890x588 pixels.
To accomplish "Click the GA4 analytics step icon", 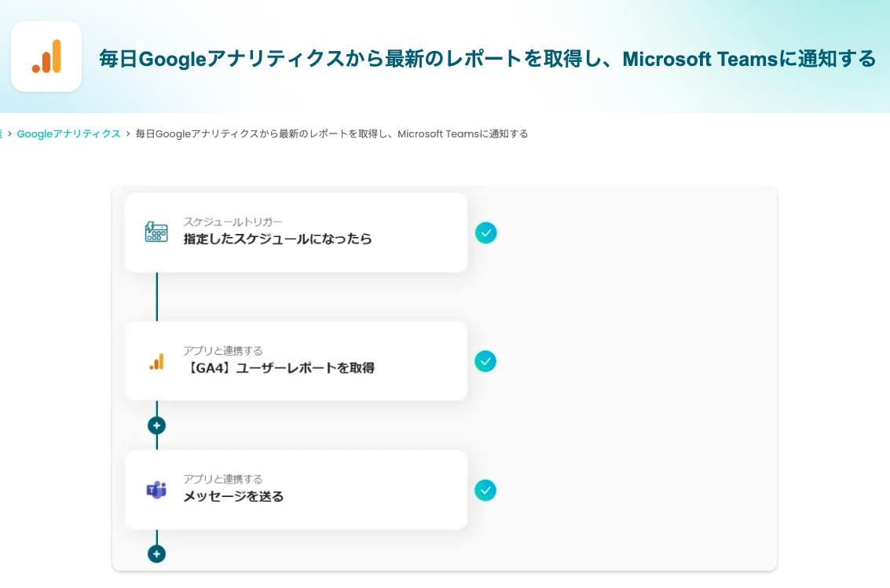I will 156,361.
